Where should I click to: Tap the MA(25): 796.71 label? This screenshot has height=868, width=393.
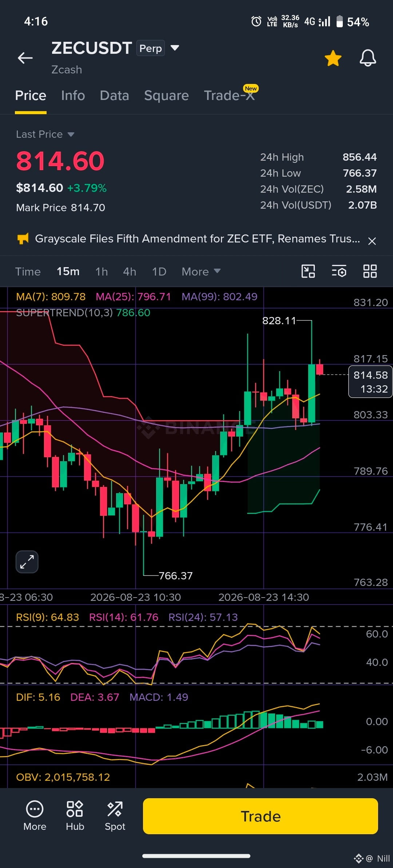[134, 297]
